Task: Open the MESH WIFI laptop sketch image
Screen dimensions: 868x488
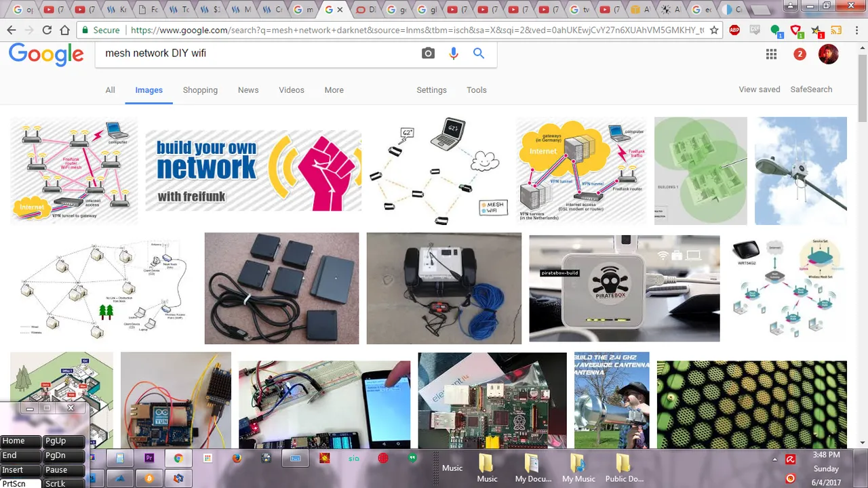Action: point(438,171)
